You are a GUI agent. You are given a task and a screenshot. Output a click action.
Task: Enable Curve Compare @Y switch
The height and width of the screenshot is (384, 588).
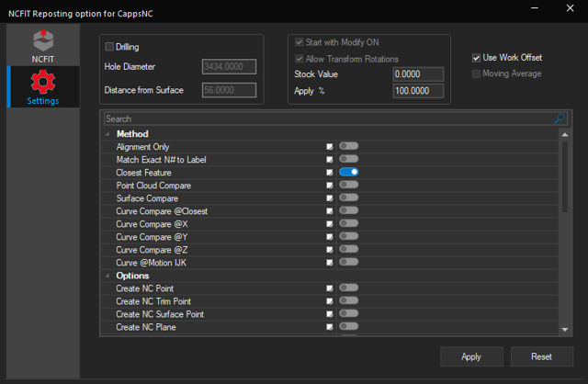tap(349, 236)
